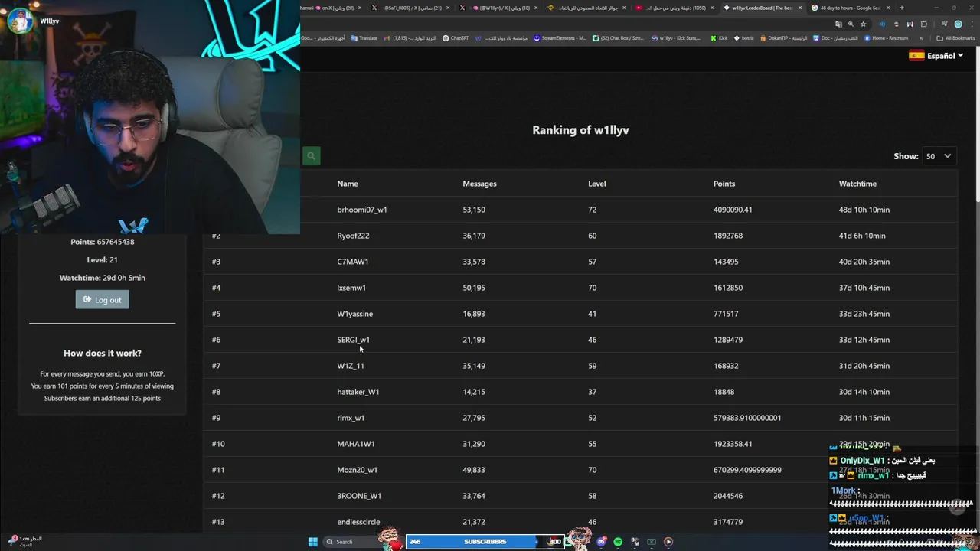Click the Log out button

[103, 300]
